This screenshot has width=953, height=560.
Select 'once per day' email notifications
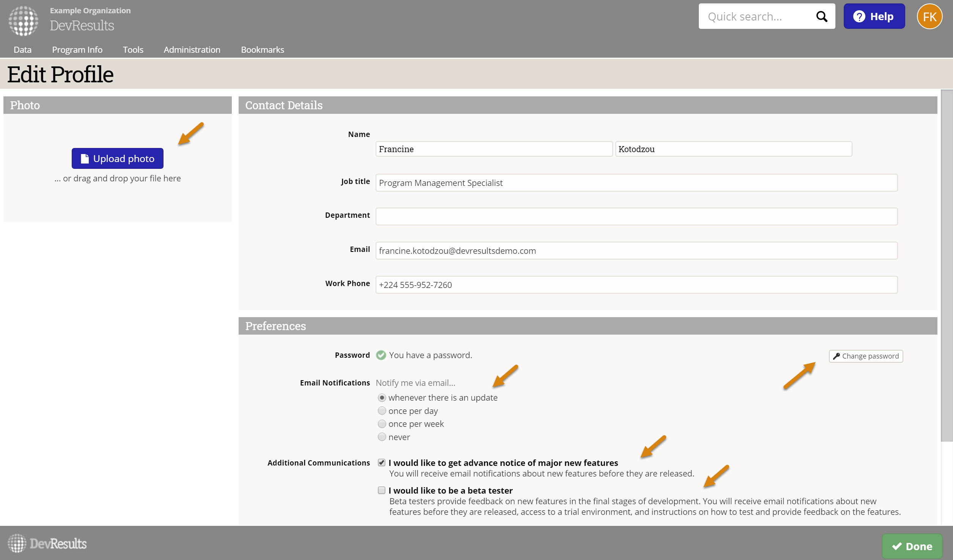[x=382, y=411]
